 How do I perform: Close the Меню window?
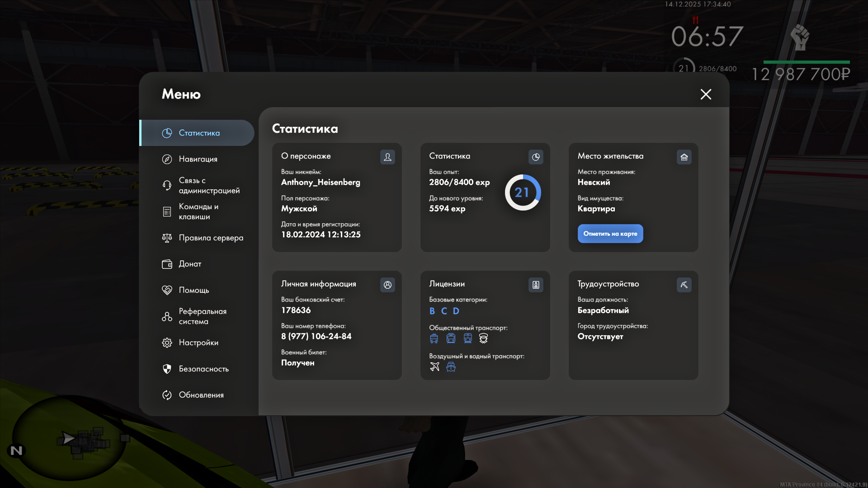click(x=706, y=94)
